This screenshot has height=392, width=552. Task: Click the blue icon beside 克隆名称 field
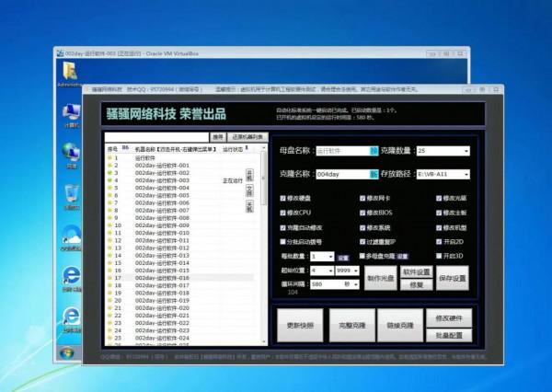coord(374,173)
